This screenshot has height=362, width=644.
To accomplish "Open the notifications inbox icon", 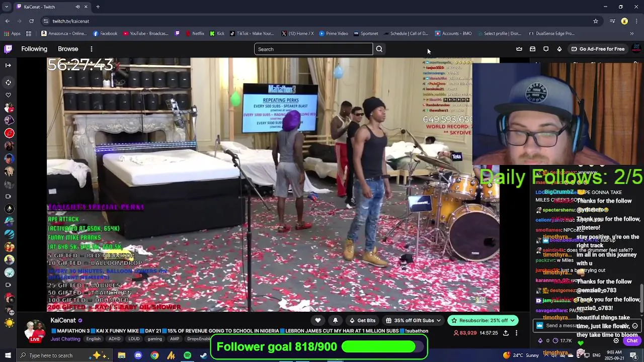I will pos(533,49).
